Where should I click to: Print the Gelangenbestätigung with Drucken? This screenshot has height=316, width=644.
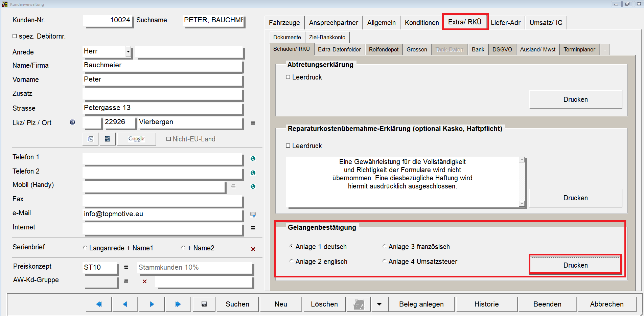(x=575, y=265)
